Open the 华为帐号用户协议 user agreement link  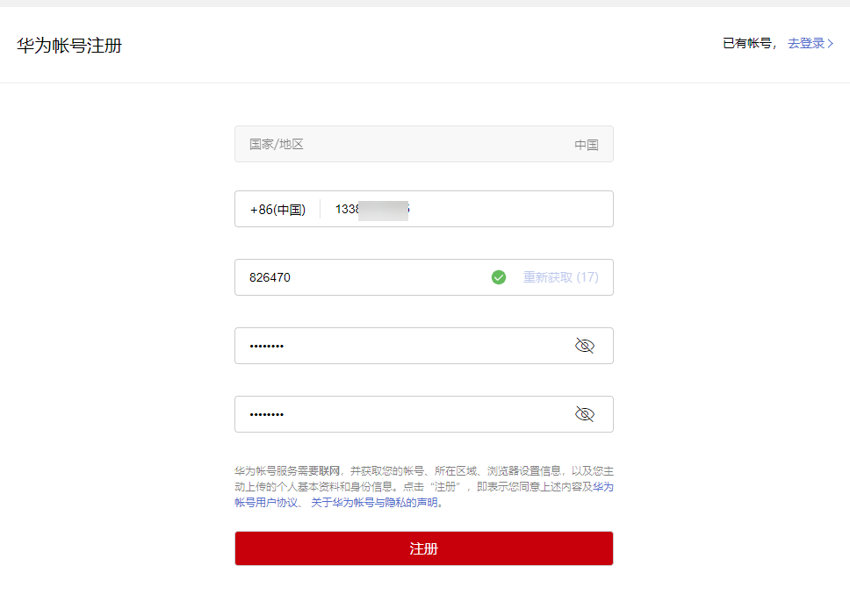pyautogui.click(x=266, y=503)
